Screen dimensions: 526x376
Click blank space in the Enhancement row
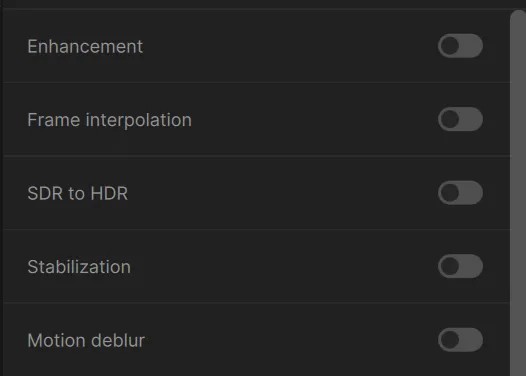(288, 46)
